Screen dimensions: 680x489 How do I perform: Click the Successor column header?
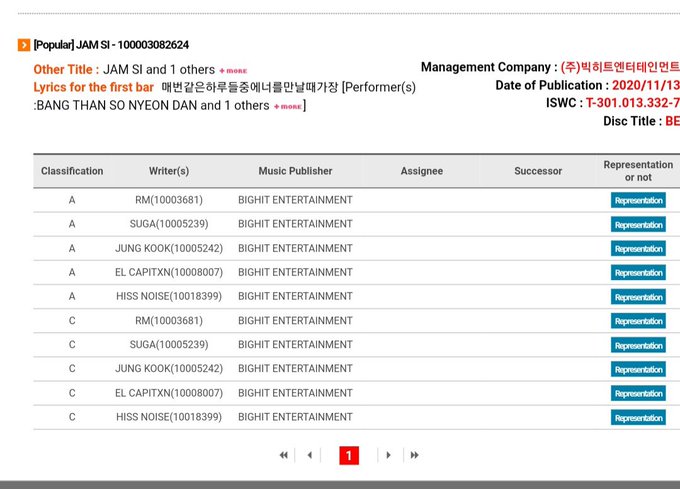(x=538, y=171)
